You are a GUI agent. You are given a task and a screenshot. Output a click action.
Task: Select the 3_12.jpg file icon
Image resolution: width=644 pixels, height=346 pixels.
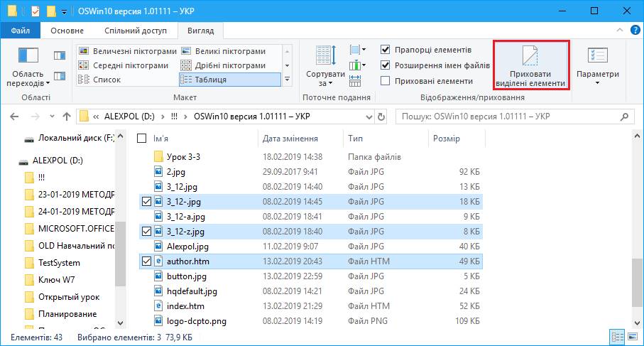click(158, 186)
